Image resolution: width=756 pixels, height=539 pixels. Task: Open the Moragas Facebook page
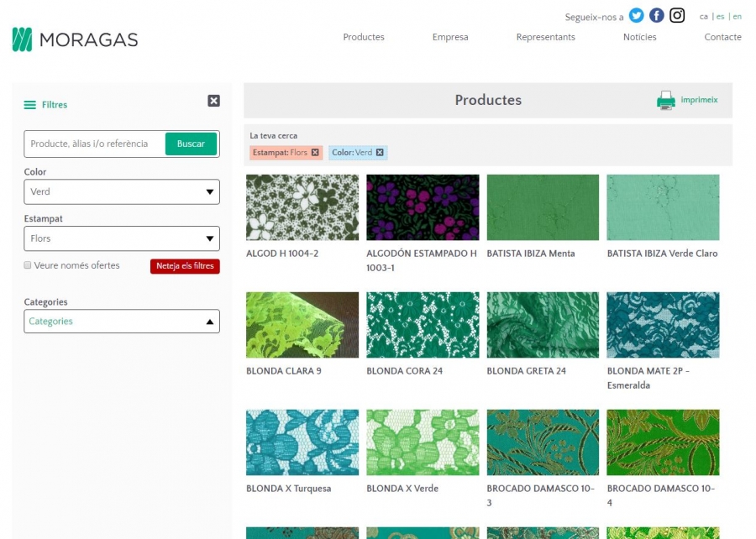(x=657, y=15)
